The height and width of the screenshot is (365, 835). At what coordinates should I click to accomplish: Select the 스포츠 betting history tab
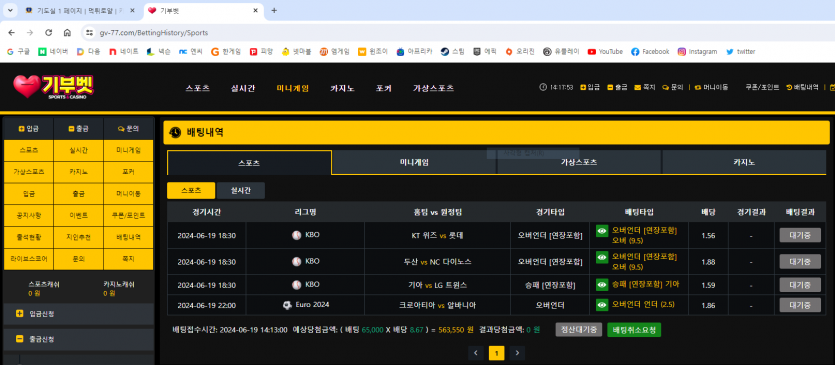tap(249, 163)
